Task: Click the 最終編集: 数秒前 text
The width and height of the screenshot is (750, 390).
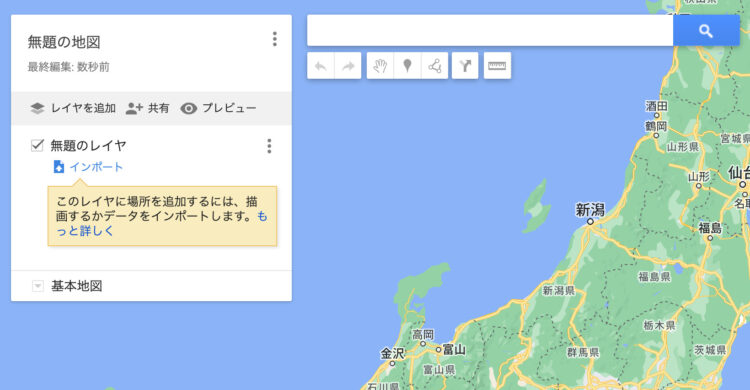Action: (68, 67)
